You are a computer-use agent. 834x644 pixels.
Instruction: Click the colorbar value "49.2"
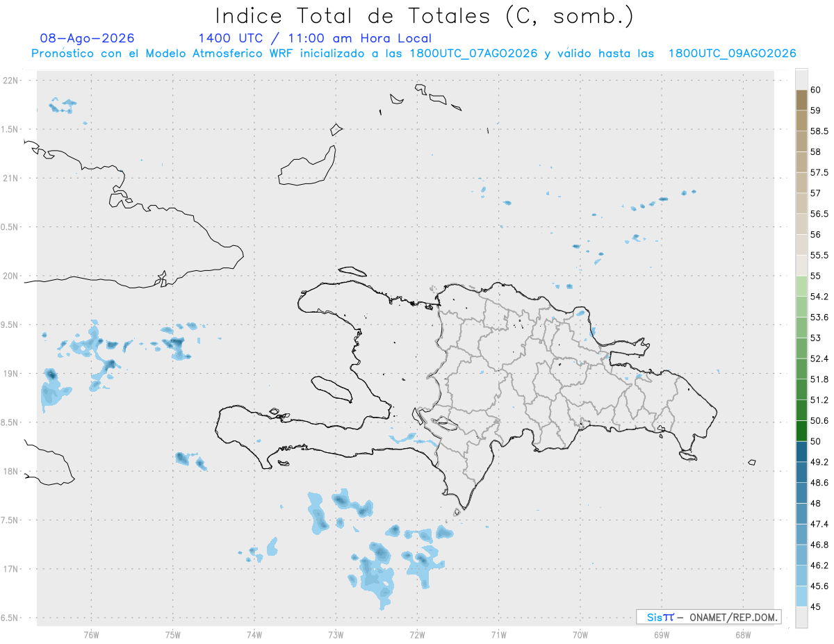[x=819, y=462]
